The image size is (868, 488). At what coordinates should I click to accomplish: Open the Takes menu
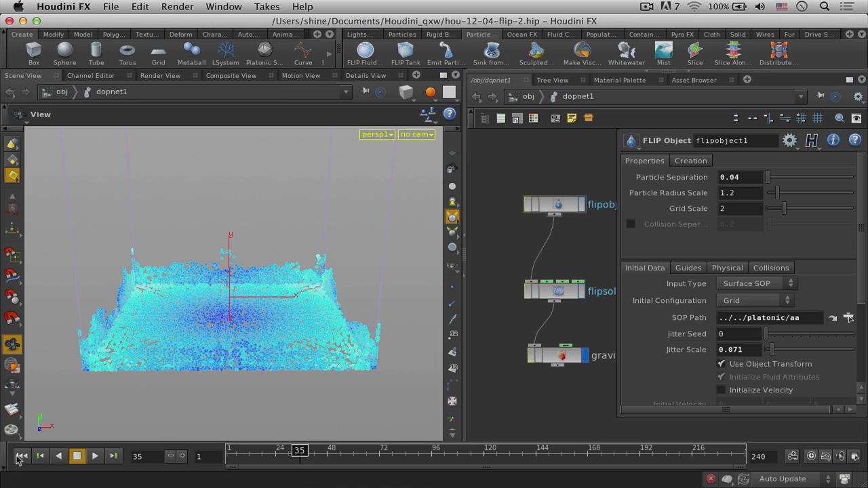(x=267, y=6)
